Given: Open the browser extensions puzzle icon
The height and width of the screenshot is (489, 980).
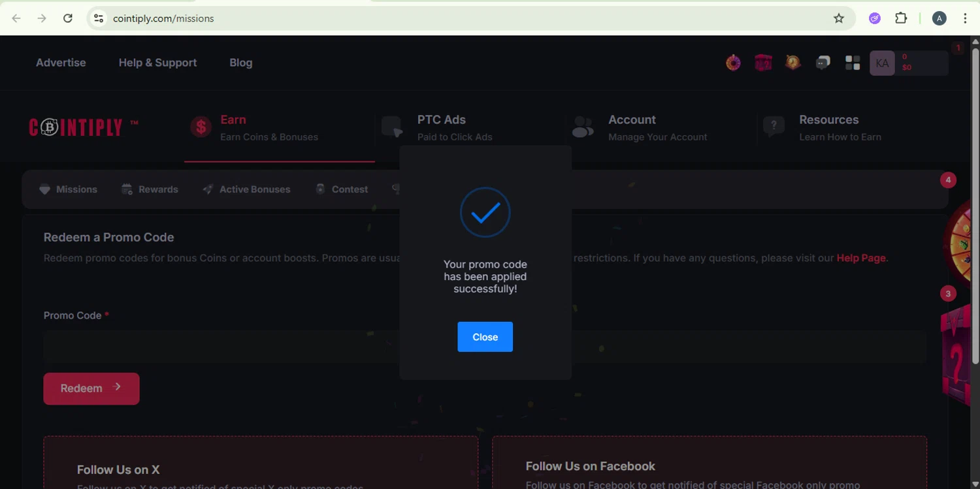Looking at the screenshot, I should pyautogui.click(x=901, y=18).
